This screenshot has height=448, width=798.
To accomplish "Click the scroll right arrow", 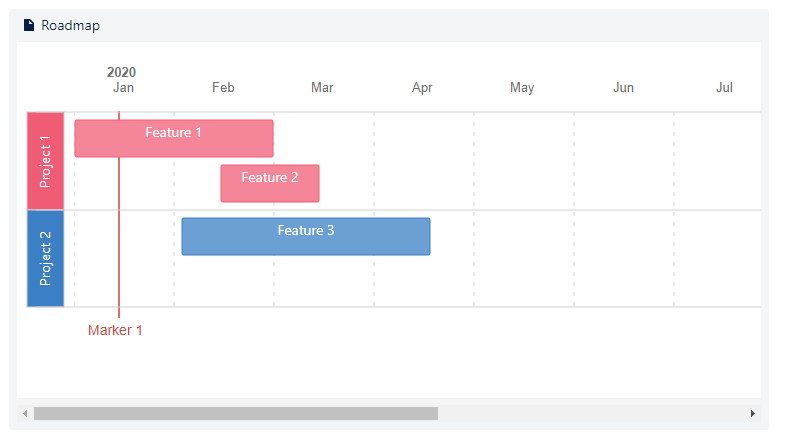I will [753, 413].
